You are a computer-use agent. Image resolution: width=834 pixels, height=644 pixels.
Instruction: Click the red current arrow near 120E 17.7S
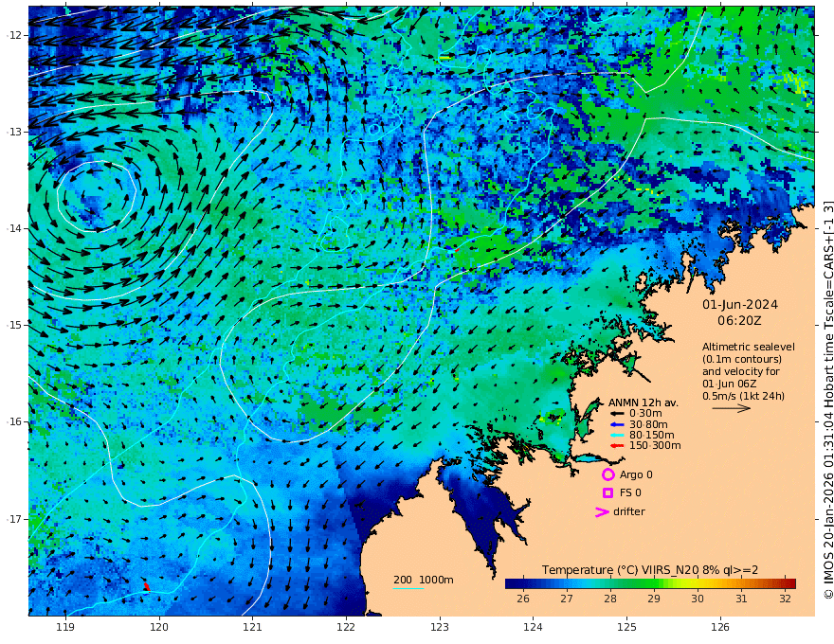(147, 586)
